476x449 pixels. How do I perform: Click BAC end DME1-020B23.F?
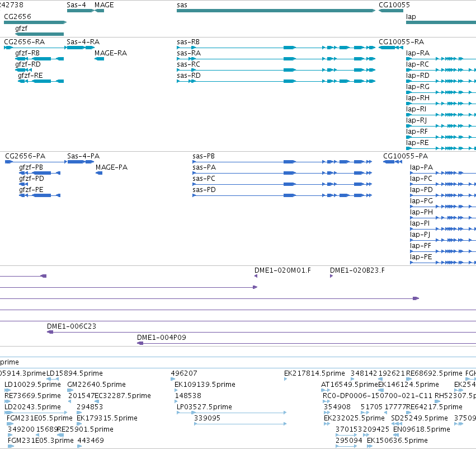point(332,276)
